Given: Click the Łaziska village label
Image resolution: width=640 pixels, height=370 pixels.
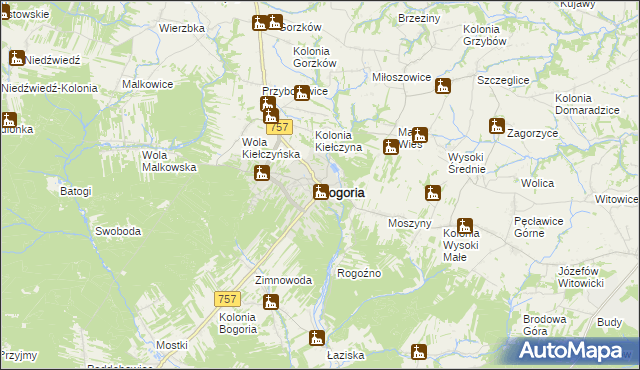Looking at the screenshot, I should pos(346,355).
